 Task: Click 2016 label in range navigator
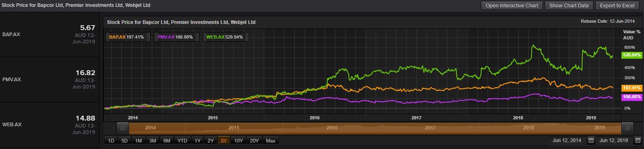(332, 128)
